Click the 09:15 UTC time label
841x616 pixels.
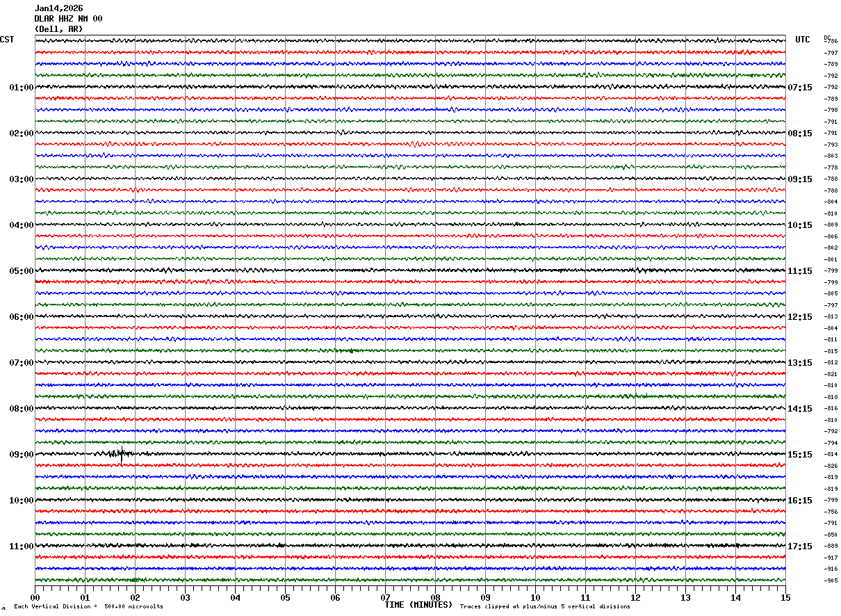pyautogui.click(x=800, y=179)
